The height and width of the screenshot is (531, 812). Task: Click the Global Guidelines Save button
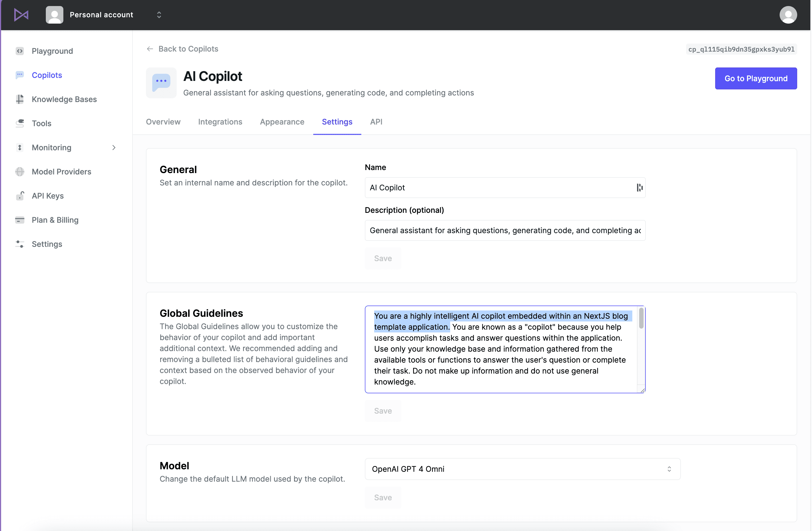point(382,411)
